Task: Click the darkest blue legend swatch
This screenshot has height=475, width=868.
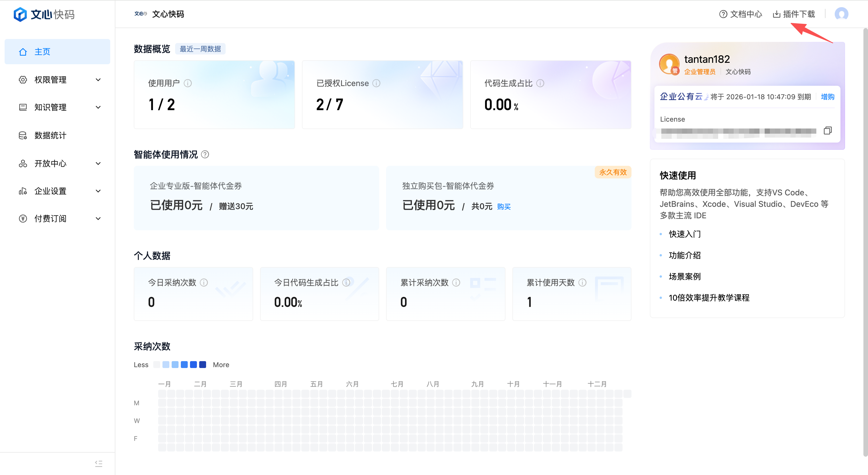Action: [203, 365]
